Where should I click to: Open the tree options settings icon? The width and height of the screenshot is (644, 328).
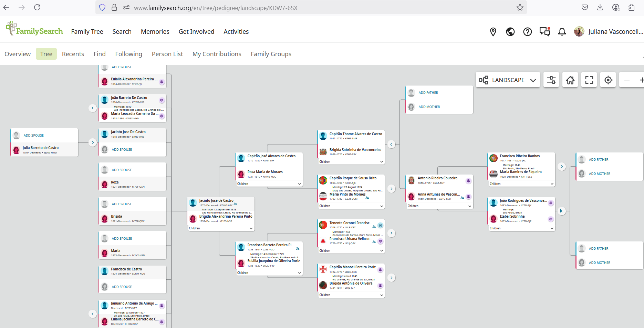[551, 80]
